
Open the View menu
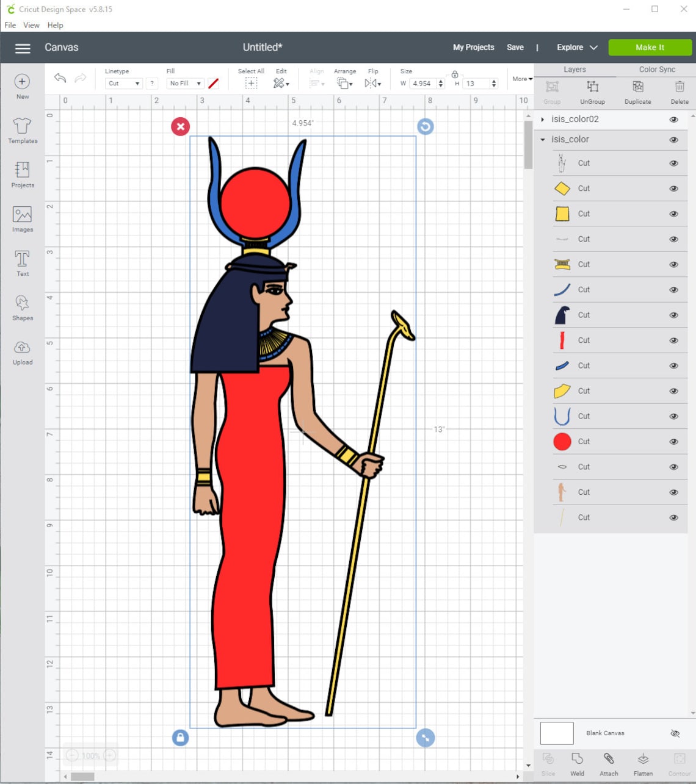31,25
